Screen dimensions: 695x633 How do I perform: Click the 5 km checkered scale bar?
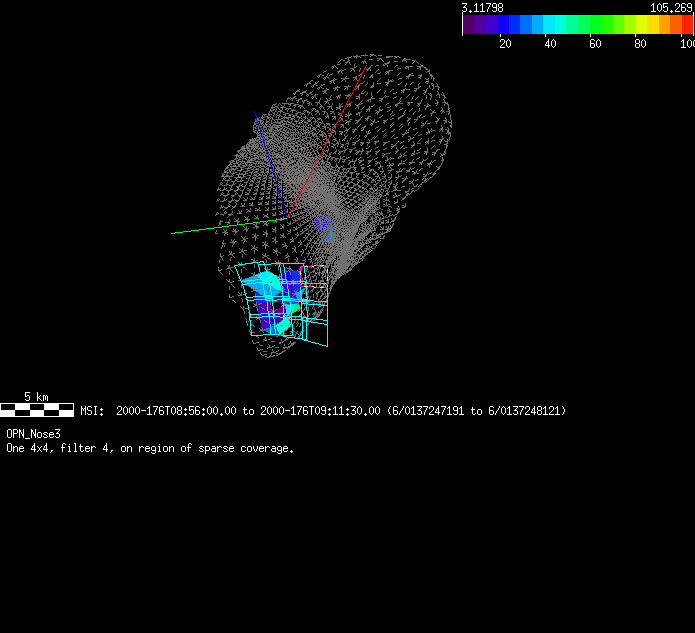point(37,410)
